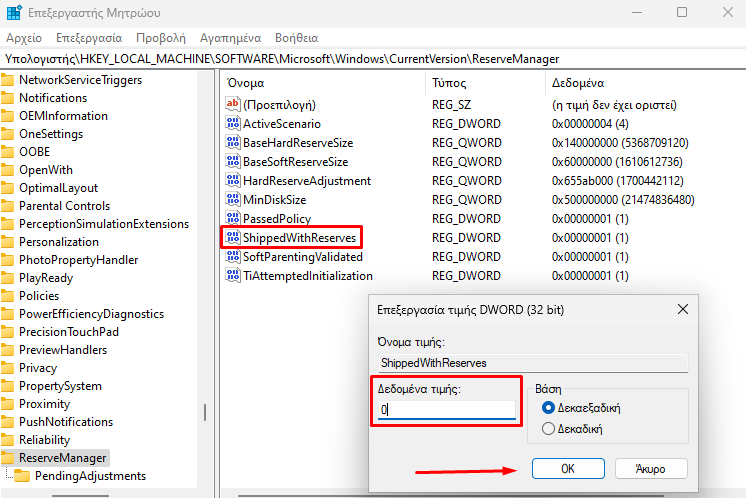The image size is (746, 498).
Task: Click the data value 0x500000000 (21474836480)
Action: [623, 200]
